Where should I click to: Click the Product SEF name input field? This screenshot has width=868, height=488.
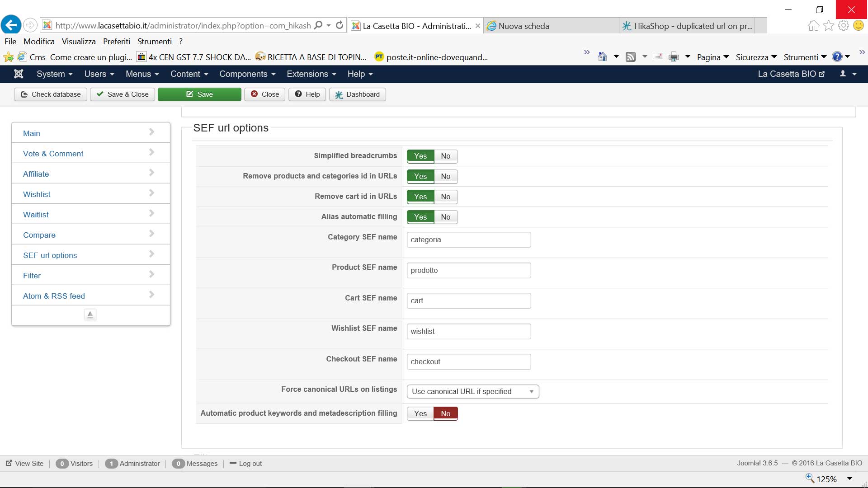[468, 271]
